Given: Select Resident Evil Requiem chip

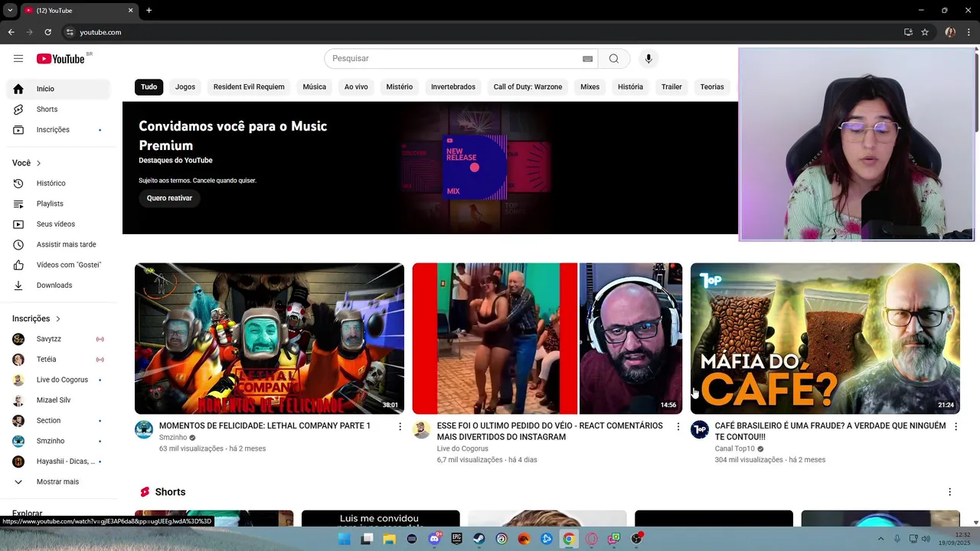Looking at the screenshot, I should click(249, 86).
